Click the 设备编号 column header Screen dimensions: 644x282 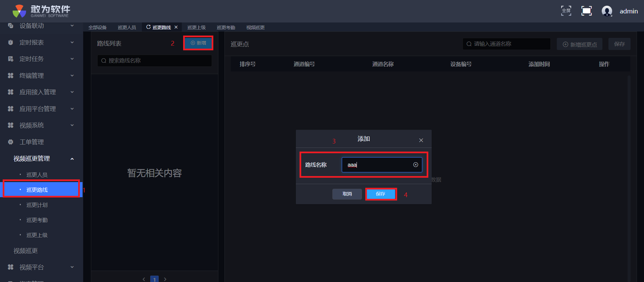pyautogui.click(x=461, y=64)
